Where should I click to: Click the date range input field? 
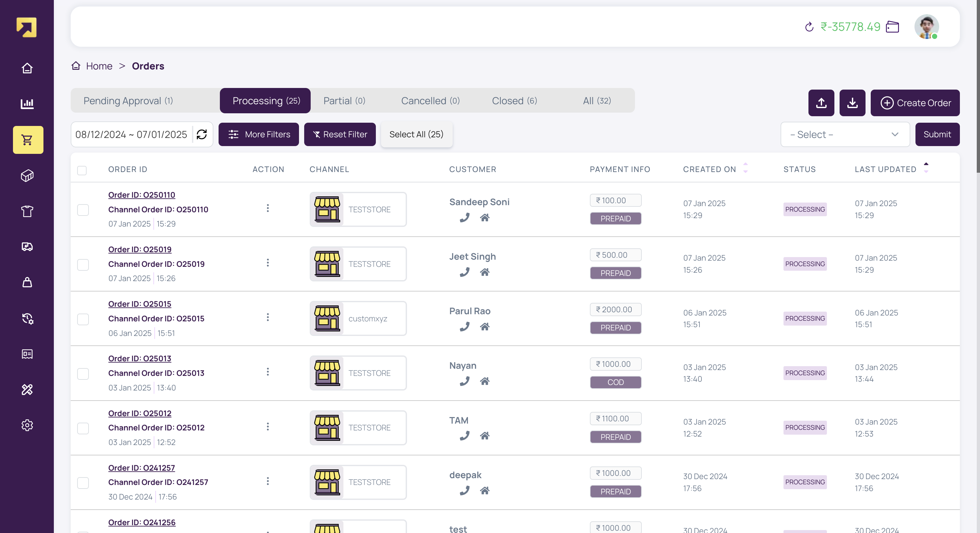[131, 134]
